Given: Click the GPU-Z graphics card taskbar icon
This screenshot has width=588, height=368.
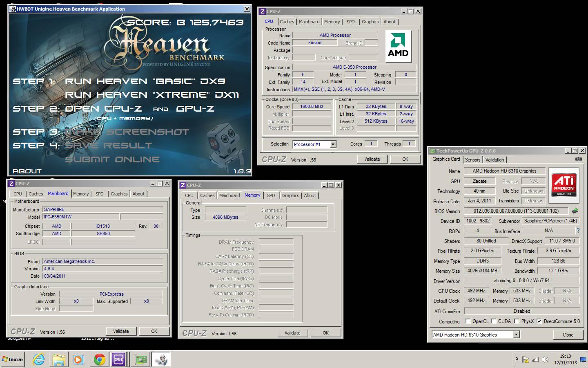Looking at the screenshot, I should pyautogui.click(x=141, y=359).
